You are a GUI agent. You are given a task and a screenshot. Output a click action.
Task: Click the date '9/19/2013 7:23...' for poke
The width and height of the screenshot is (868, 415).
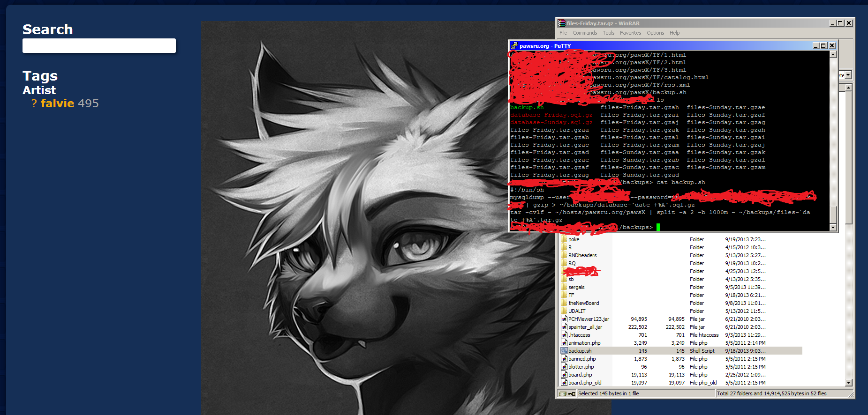coord(745,239)
